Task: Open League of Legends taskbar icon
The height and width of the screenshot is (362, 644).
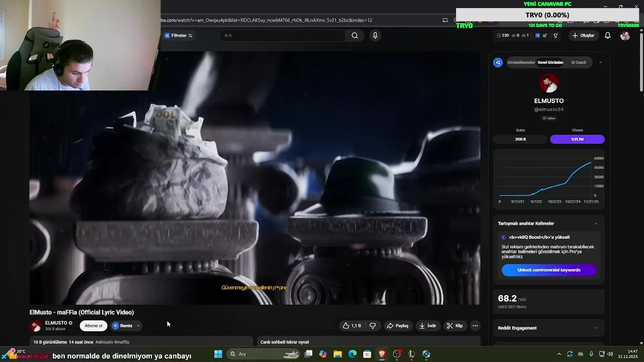Action: (412, 354)
